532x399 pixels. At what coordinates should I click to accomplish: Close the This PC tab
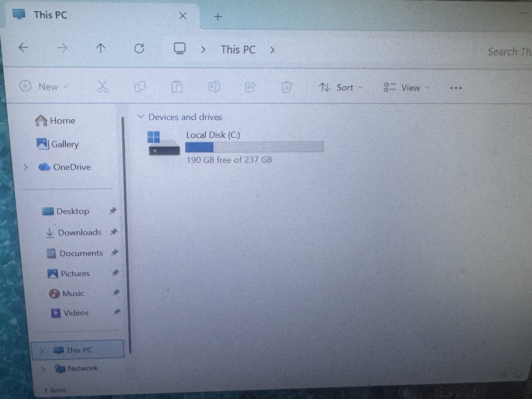pyautogui.click(x=183, y=16)
